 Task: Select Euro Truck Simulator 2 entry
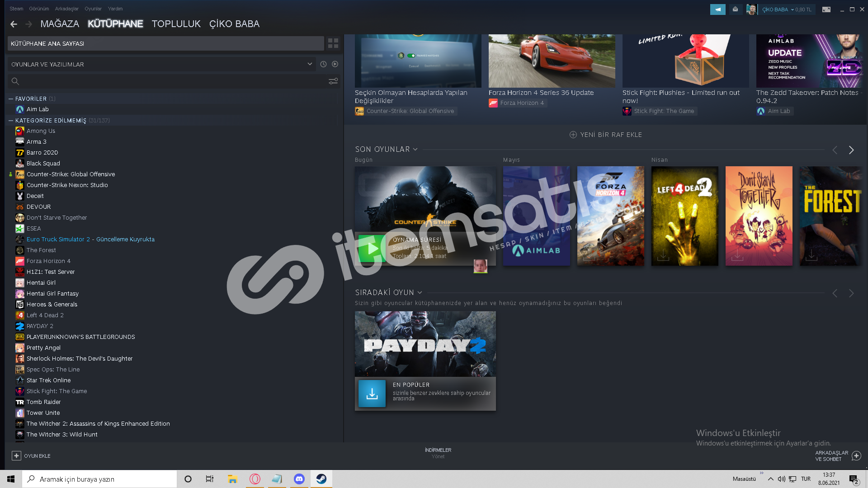(x=90, y=239)
